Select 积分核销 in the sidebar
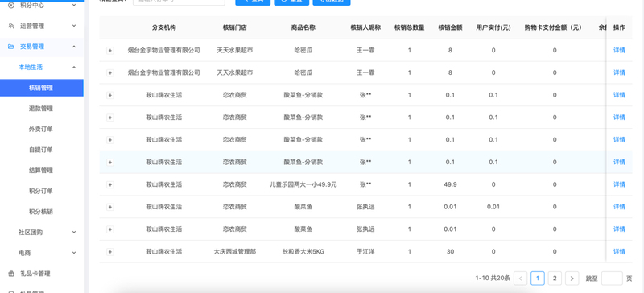This screenshot has width=644, height=293. tap(41, 212)
